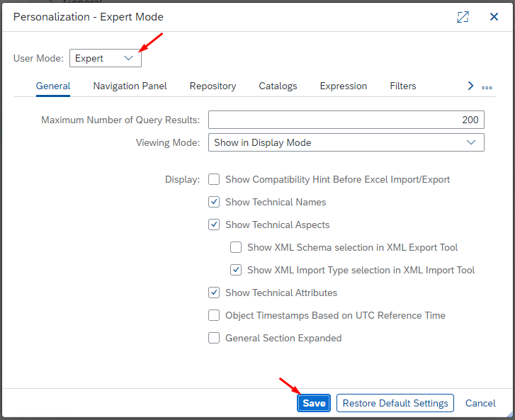Uncheck Show Technical Names
Viewport: 515px width, 420px height.
(214, 202)
